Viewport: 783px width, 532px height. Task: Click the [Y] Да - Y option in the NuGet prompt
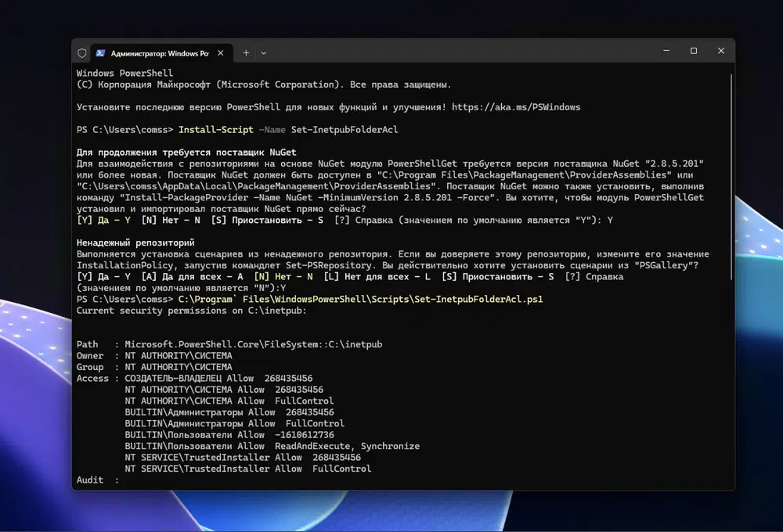pos(103,220)
